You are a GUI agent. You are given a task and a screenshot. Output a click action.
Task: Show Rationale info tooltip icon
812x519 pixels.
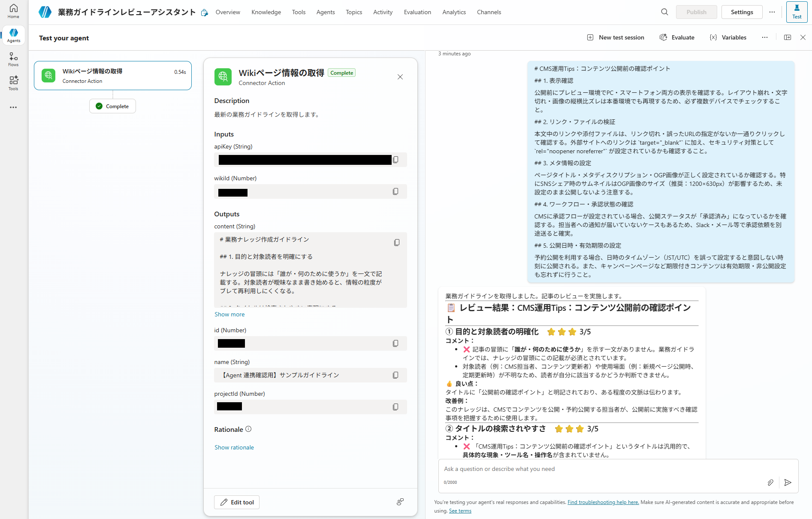[248, 429]
